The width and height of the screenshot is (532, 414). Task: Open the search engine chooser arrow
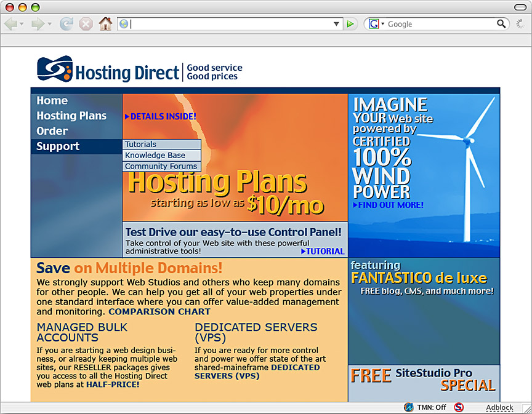click(383, 24)
